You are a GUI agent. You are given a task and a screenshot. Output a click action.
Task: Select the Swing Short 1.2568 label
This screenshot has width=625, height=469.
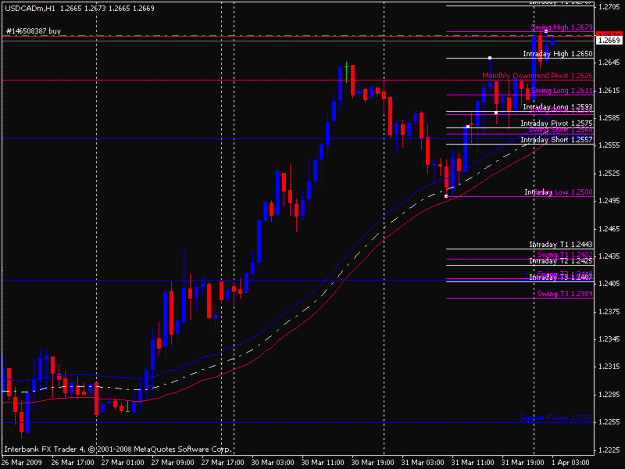pos(560,130)
